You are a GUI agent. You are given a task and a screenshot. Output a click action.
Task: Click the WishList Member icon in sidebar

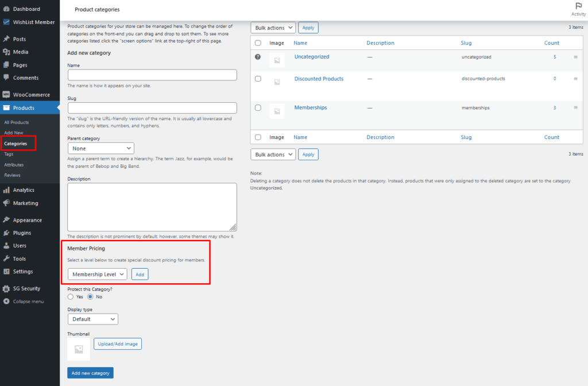coord(6,22)
